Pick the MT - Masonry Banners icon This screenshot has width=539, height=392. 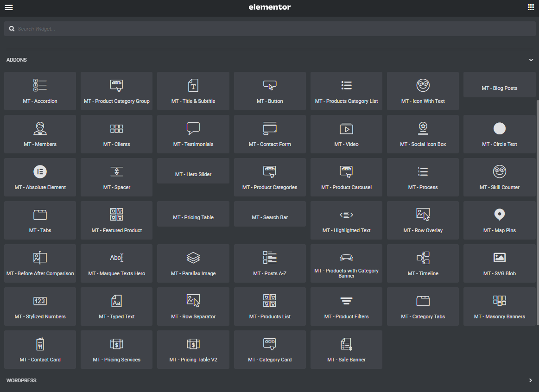(500, 301)
